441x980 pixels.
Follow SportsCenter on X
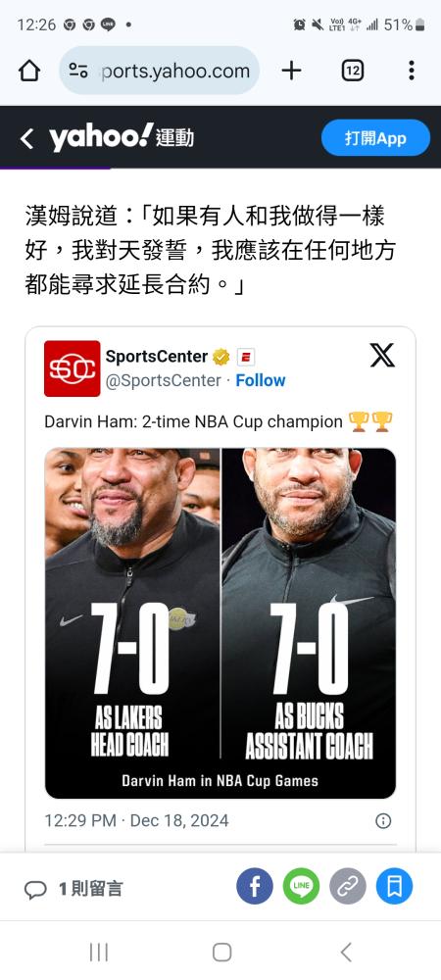pos(261,380)
